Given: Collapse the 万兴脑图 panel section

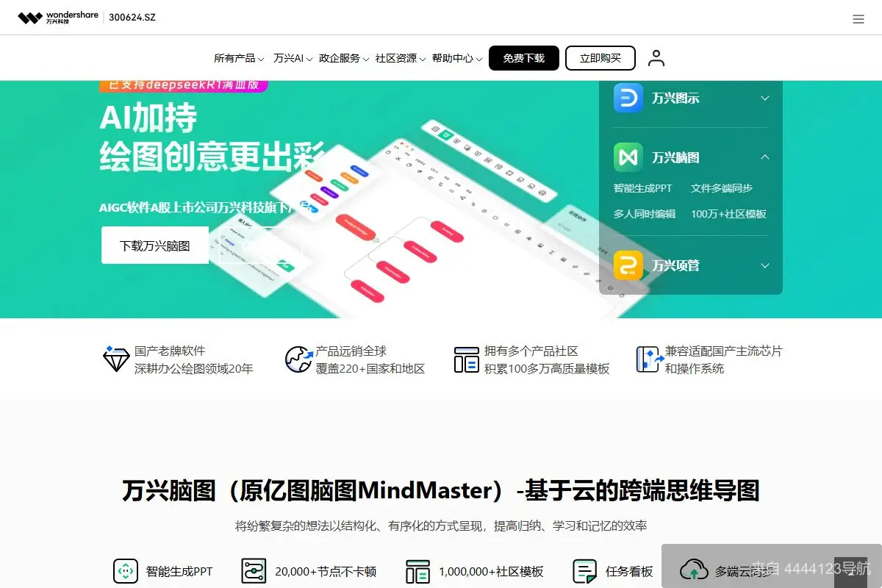Looking at the screenshot, I should [x=765, y=157].
